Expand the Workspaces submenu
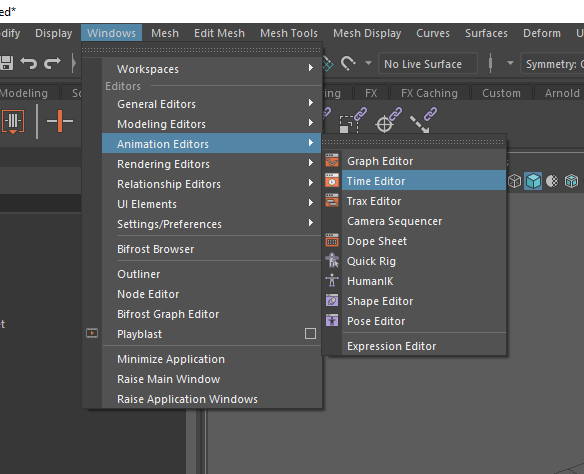Image resolution: width=584 pixels, height=474 pixels. coord(311,68)
